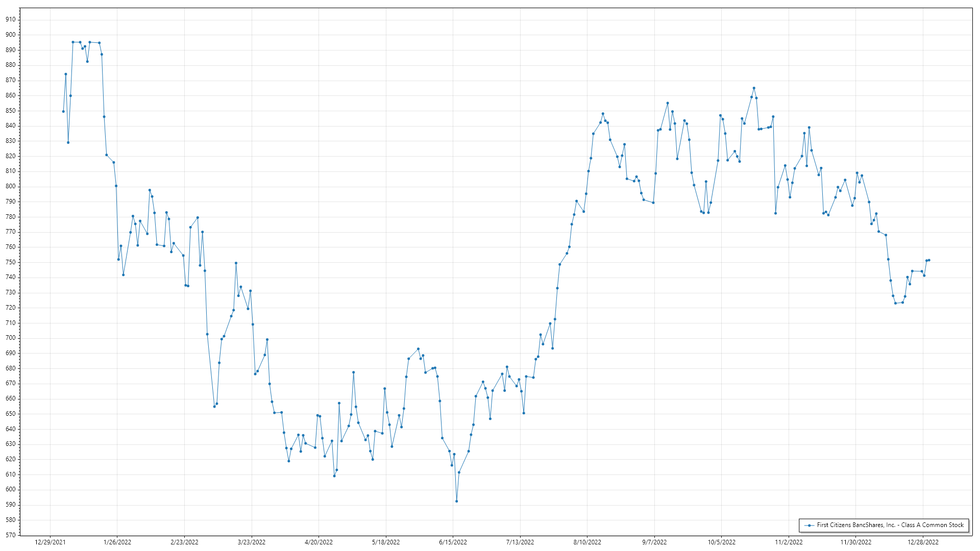
Task: Click the first data point of the series
Action: (63, 111)
